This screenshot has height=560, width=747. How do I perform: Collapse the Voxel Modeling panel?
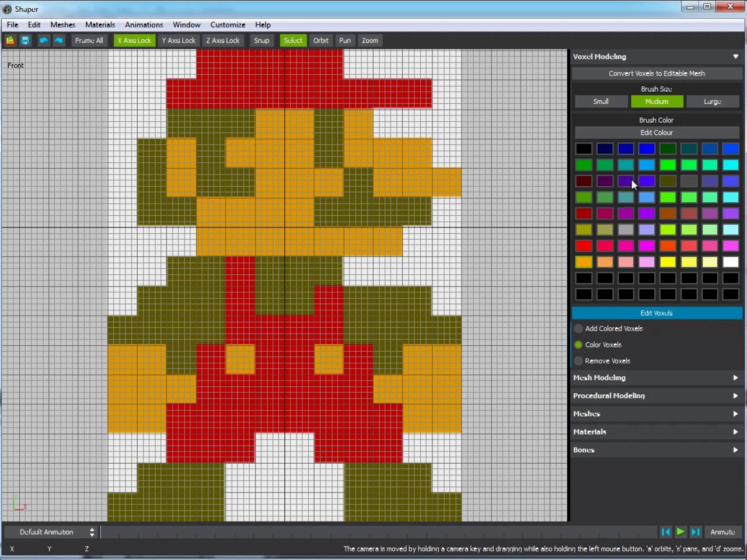(x=735, y=57)
